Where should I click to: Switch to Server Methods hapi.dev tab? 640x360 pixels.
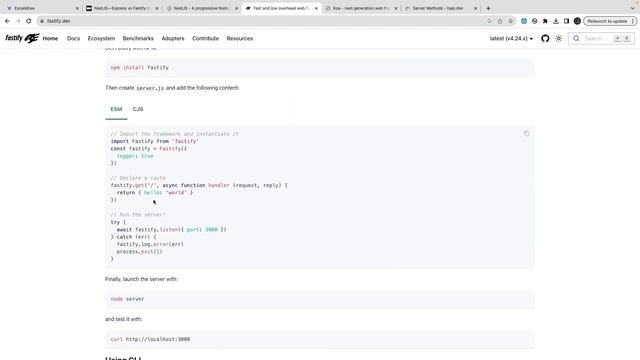coord(440,8)
